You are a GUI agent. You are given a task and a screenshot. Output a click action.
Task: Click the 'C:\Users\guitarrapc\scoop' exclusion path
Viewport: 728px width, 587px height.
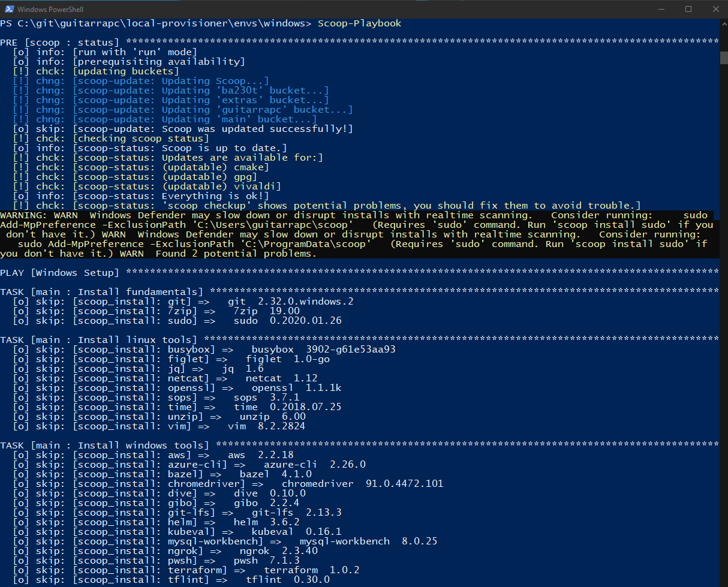(273, 225)
